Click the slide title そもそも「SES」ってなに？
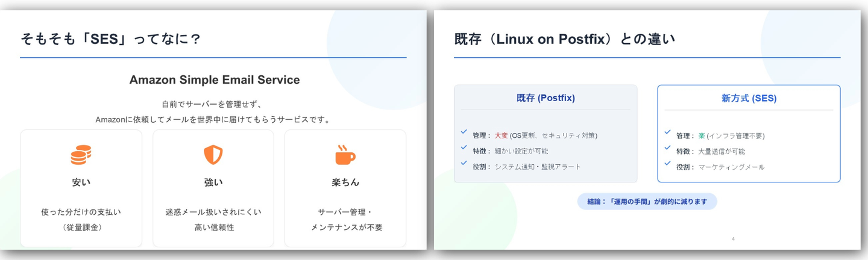This screenshot has height=260, width=868. point(110,39)
